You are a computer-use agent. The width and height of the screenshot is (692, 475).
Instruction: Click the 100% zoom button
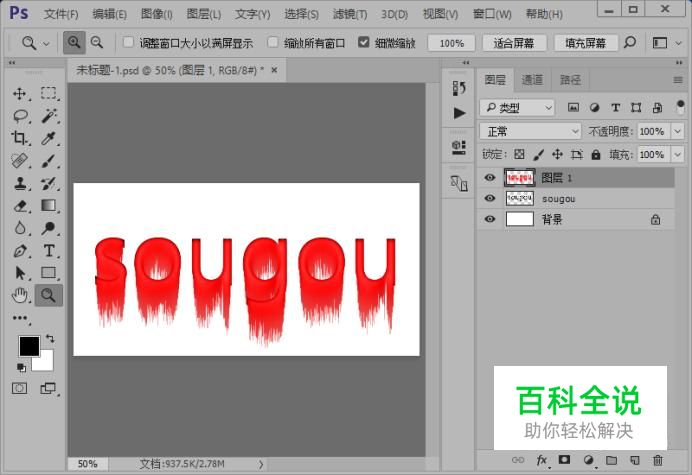coord(451,43)
